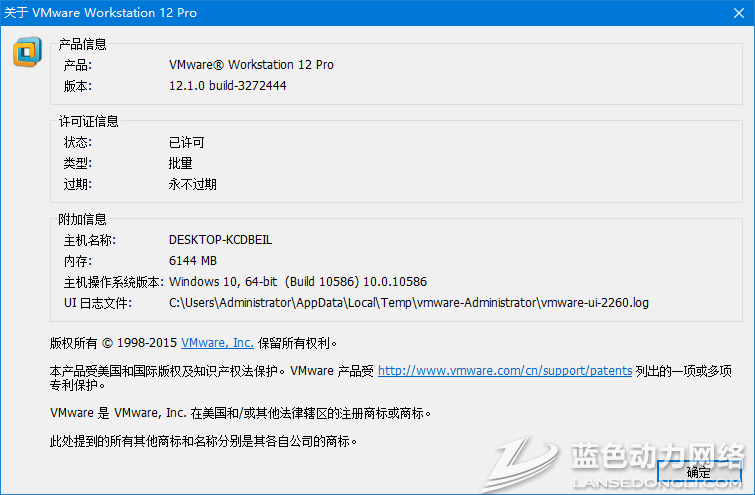Click the expiration value 永不过期

[x=193, y=184]
